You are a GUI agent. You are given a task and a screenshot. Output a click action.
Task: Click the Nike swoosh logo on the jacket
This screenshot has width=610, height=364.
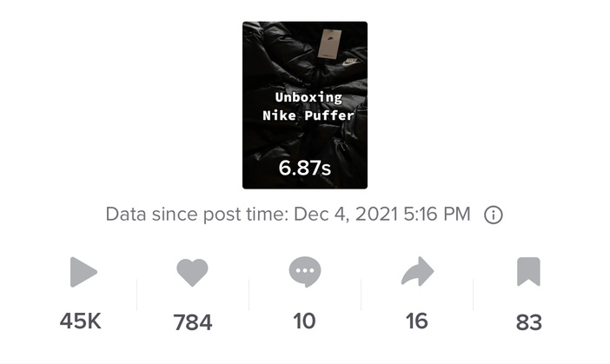point(348,63)
